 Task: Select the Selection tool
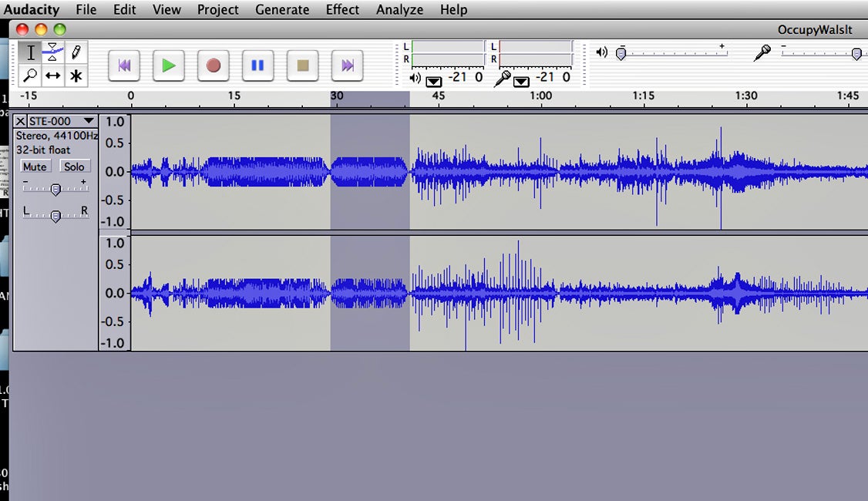click(x=29, y=51)
